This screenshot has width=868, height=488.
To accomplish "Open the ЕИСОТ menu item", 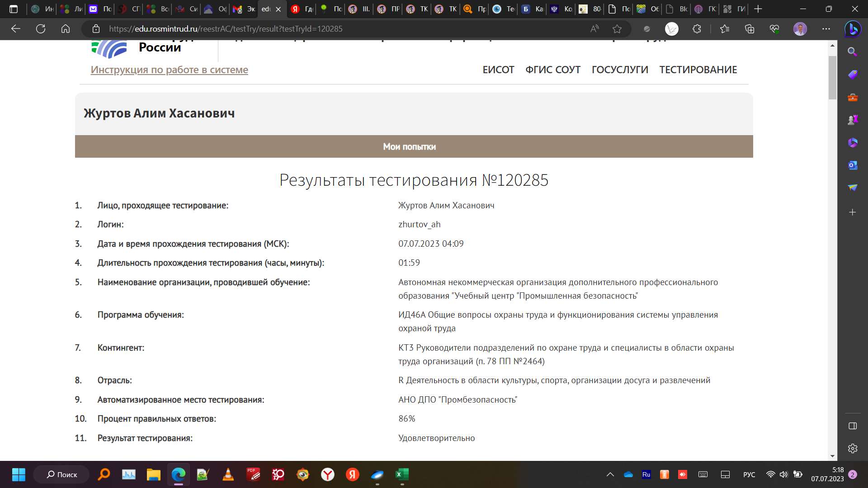I will (x=498, y=70).
